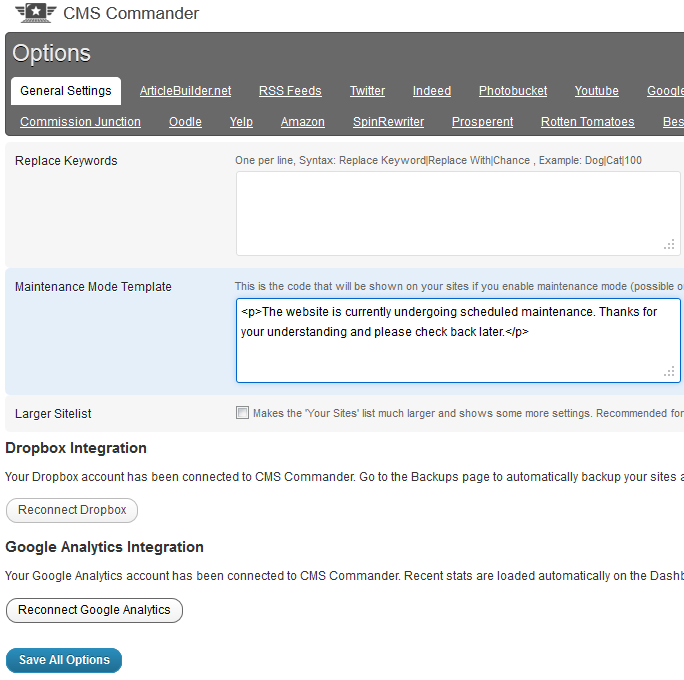Click the 'One per line, Syntax' hint text
This screenshot has width=684, height=680.
click(x=438, y=160)
